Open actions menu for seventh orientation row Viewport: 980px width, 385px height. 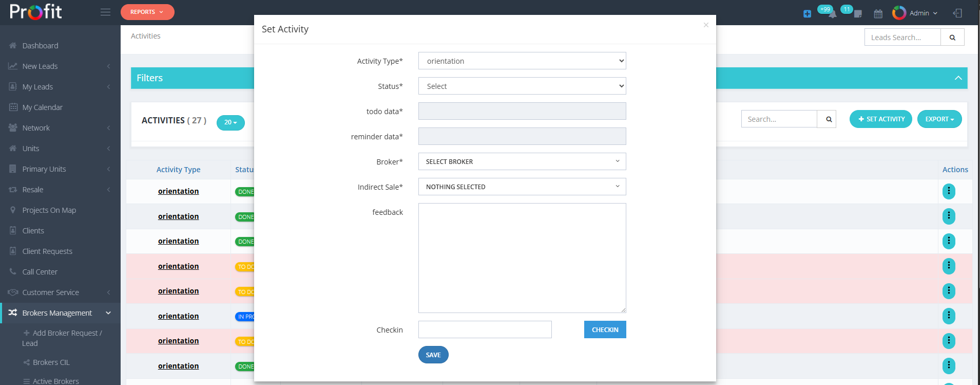tap(949, 341)
